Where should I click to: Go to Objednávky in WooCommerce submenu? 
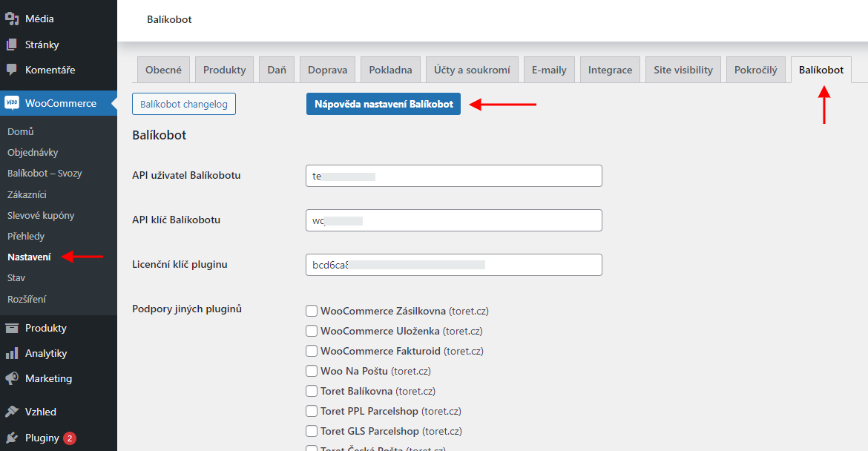(31, 152)
